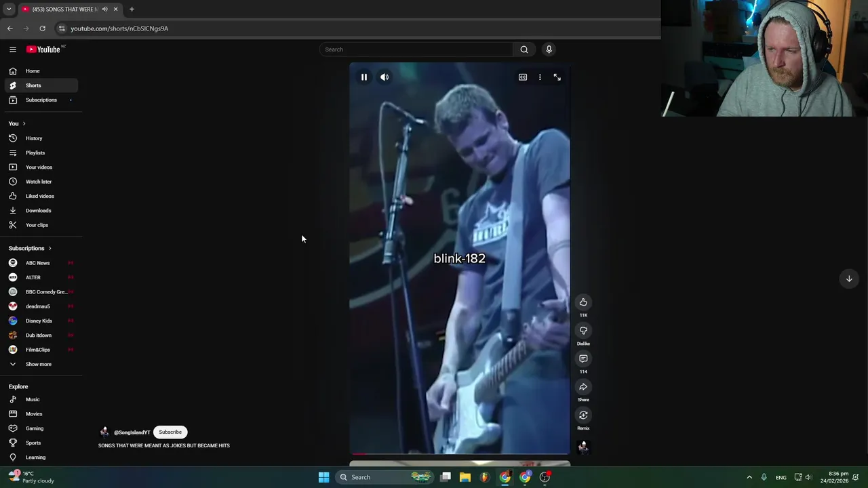Subscribe to @SongIslandYT
Screen dimensions: 868x488
[x=170, y=432]
